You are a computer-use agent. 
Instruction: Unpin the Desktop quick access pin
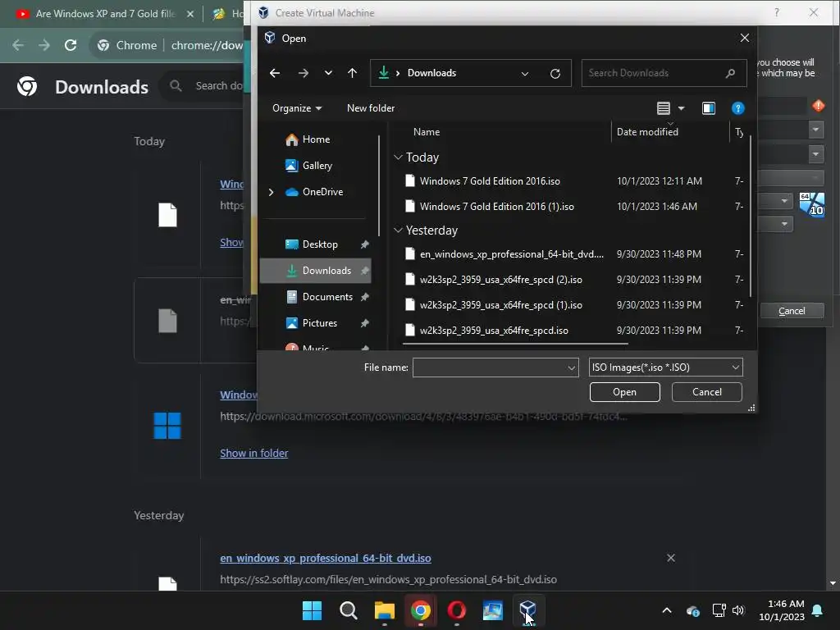pyautogui.click(x=365, y=244)
